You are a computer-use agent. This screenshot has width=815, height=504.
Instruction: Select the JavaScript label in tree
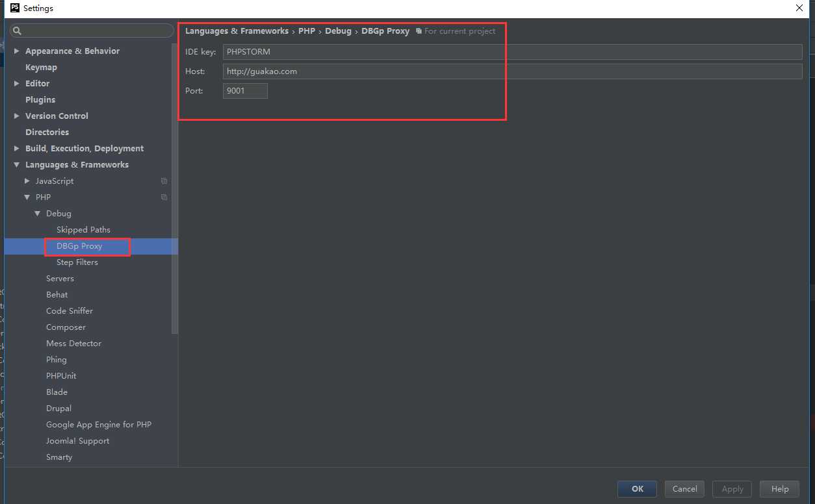pos(55,181)
